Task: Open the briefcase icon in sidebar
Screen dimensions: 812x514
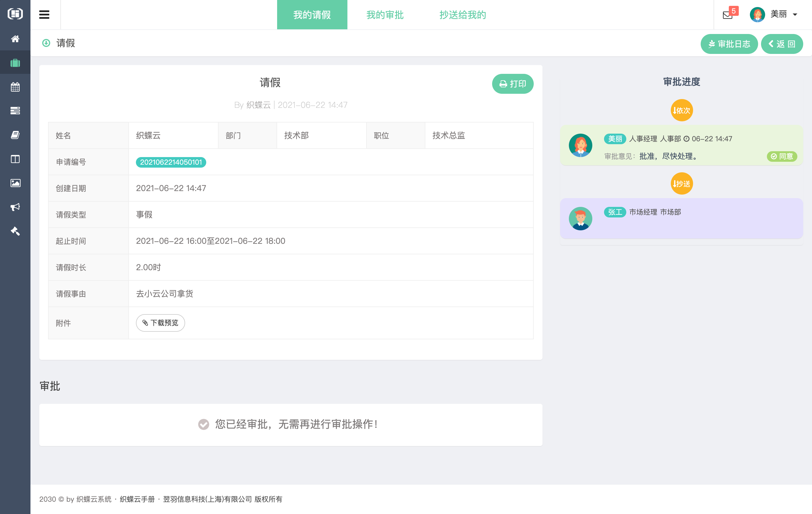Action: (x=15, y=63)
